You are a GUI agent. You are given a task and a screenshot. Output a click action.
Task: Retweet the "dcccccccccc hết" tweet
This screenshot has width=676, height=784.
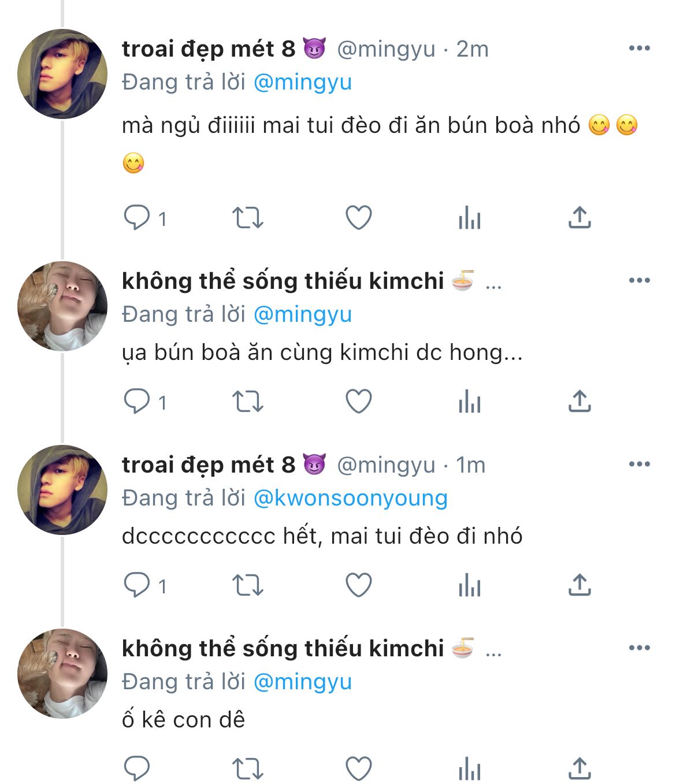247,585
